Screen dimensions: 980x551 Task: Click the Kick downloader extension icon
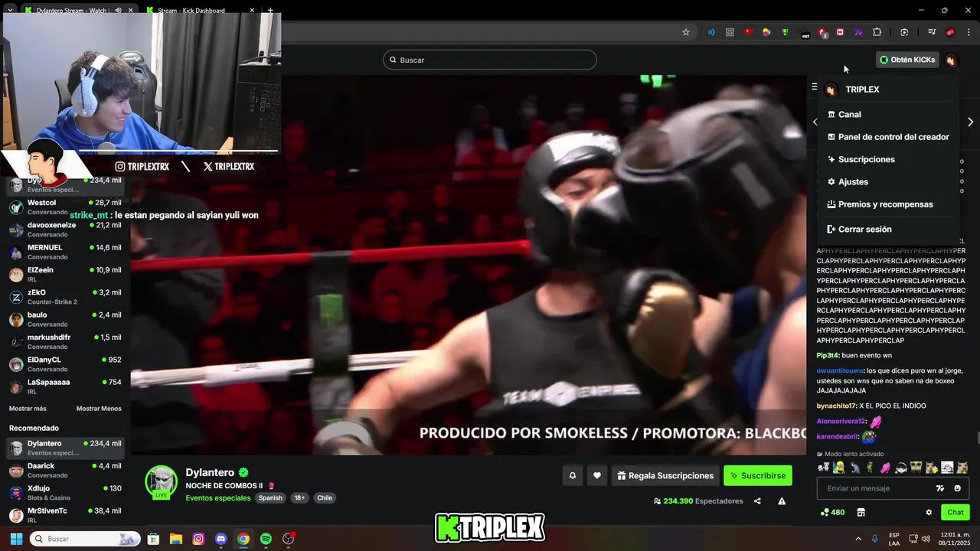point(785,32)
